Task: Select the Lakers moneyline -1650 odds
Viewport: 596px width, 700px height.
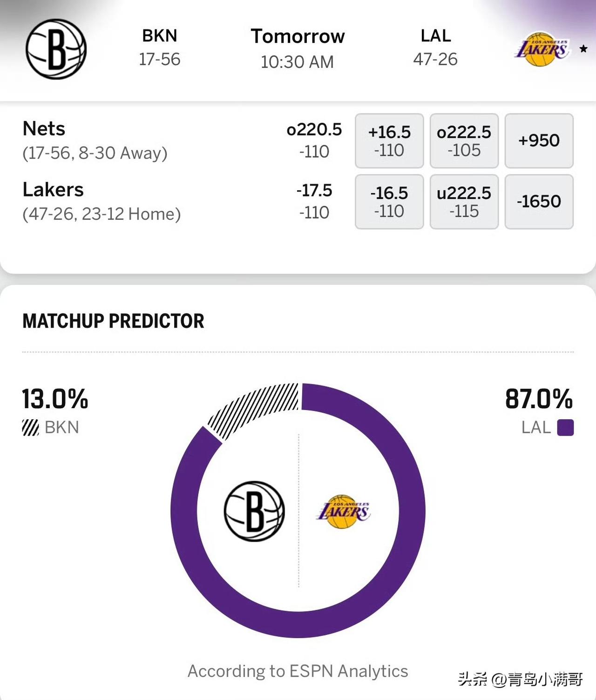Action: [539, 202]
